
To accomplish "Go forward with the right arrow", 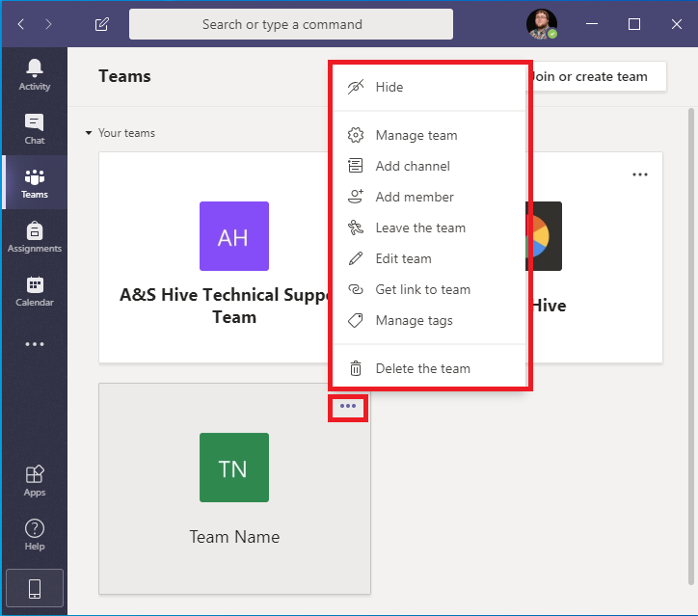I will coord(48,24).
